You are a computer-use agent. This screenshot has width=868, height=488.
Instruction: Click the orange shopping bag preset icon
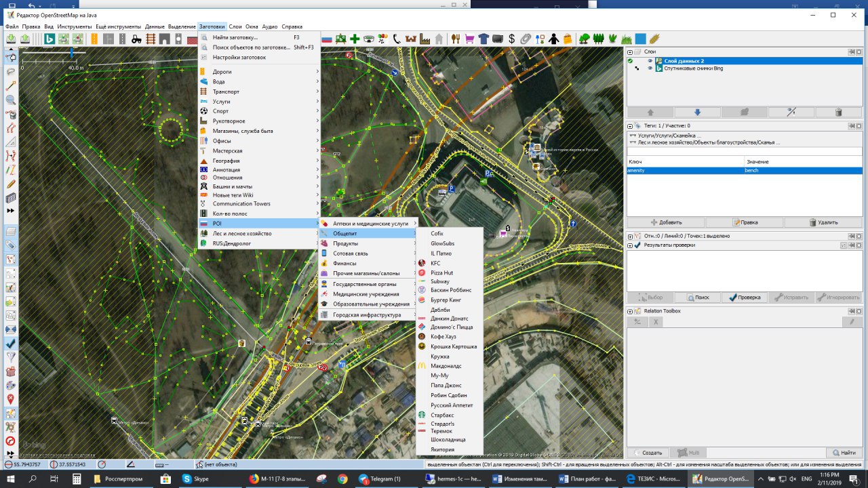tap(568, 39)
